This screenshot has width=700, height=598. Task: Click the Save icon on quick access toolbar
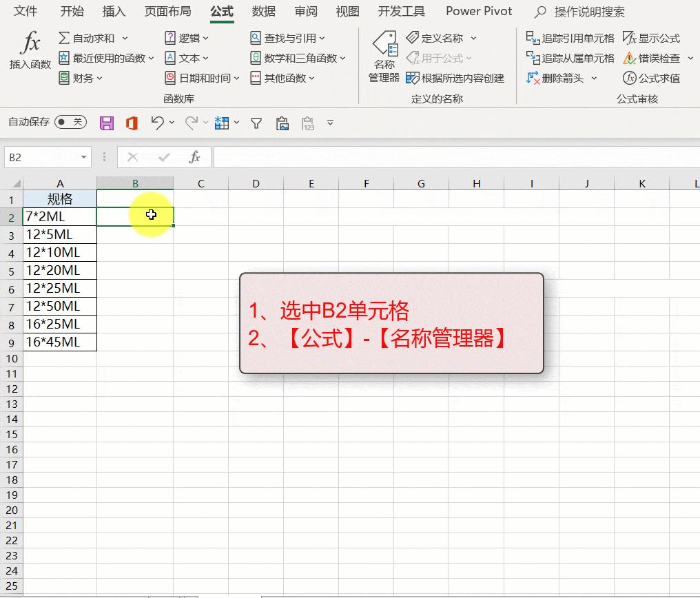[106, 122]
